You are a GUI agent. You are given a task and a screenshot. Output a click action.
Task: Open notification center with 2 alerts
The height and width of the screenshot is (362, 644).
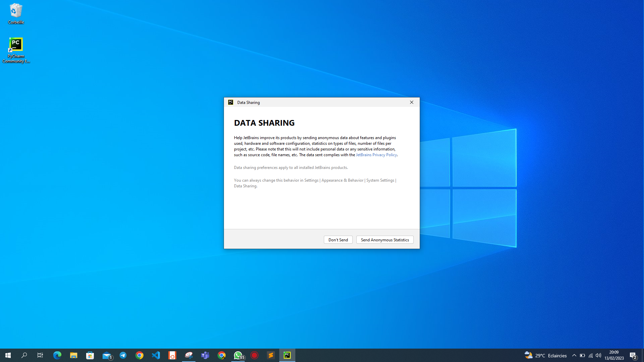tap(633, 355)
